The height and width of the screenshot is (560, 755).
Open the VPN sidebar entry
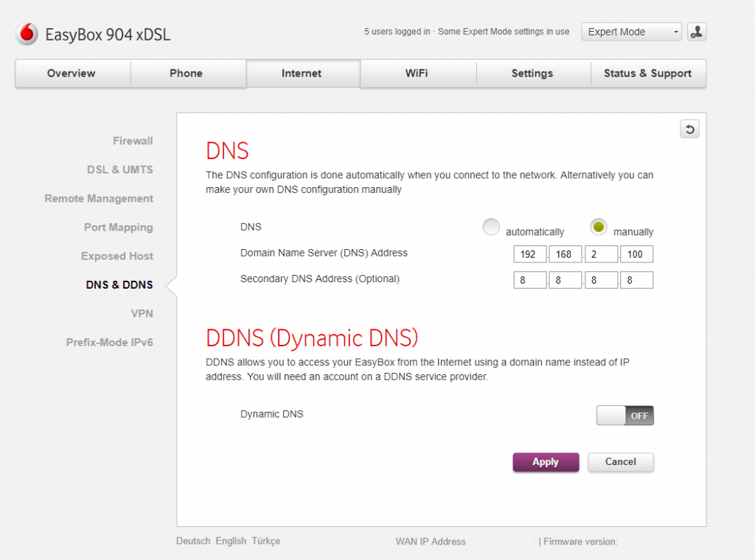[142, 314]
